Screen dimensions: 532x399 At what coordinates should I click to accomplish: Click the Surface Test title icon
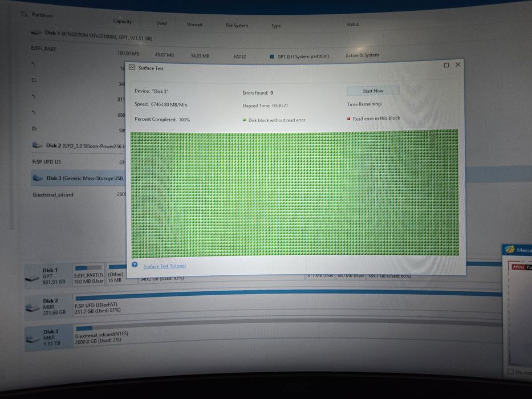click(132, 67)
